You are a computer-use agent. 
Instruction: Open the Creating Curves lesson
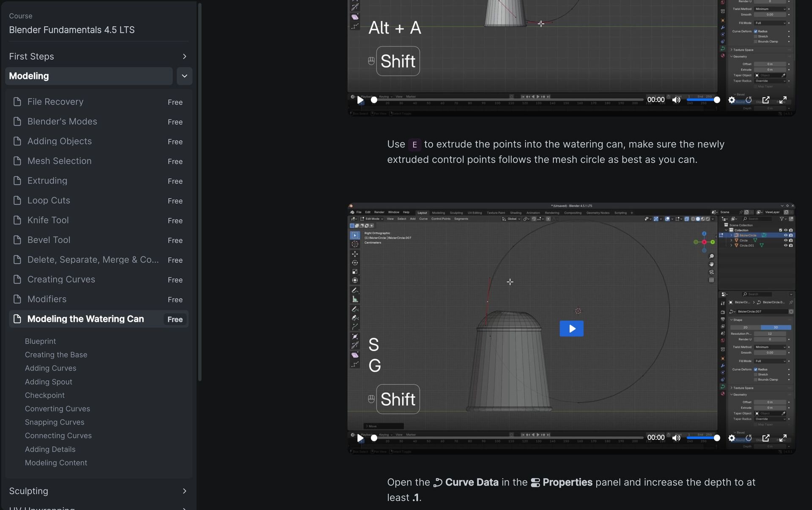[61, 280]
